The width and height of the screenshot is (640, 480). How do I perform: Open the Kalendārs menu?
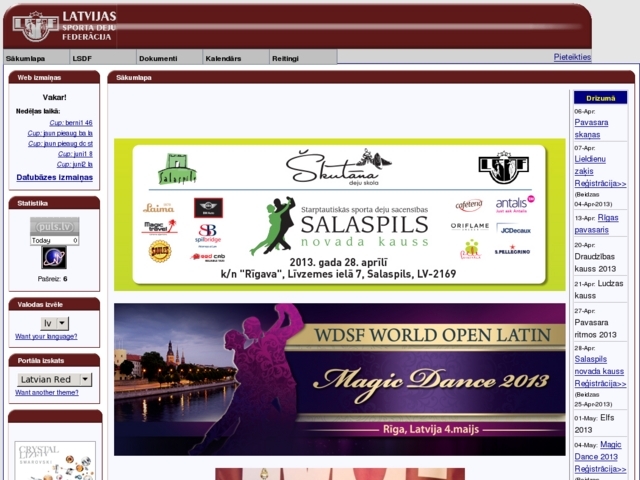pos(236,58)
